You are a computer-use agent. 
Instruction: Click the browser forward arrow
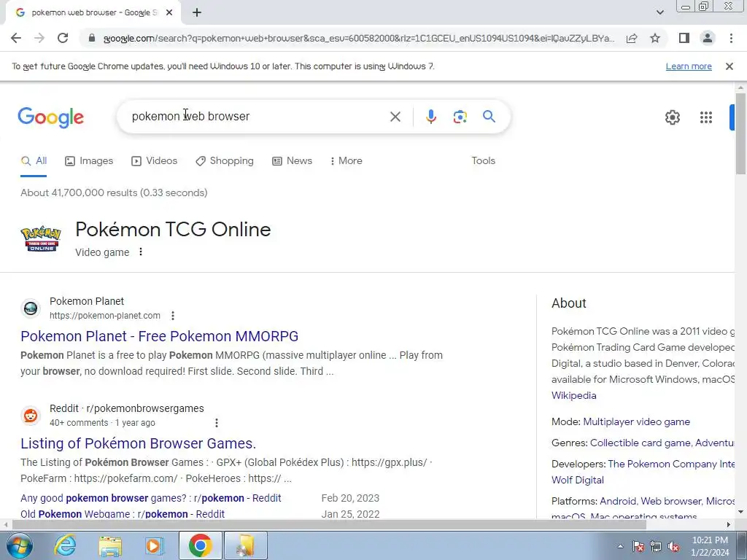click(39, 38)
